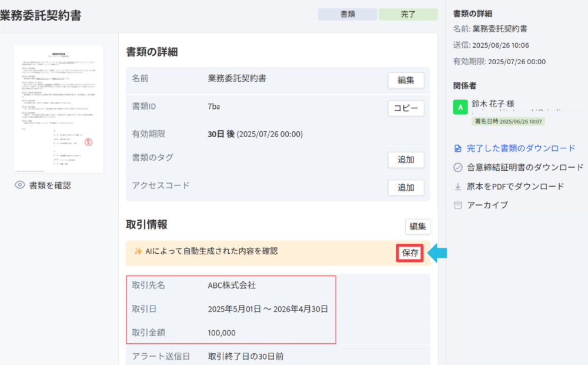Click the 署名日時 badge under 鈴木 花子
Screen dimensions: 588x365
click(x=509, y=122)
